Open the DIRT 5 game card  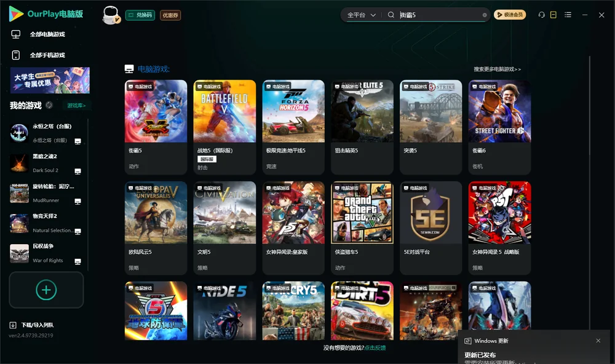click(362, 311)
